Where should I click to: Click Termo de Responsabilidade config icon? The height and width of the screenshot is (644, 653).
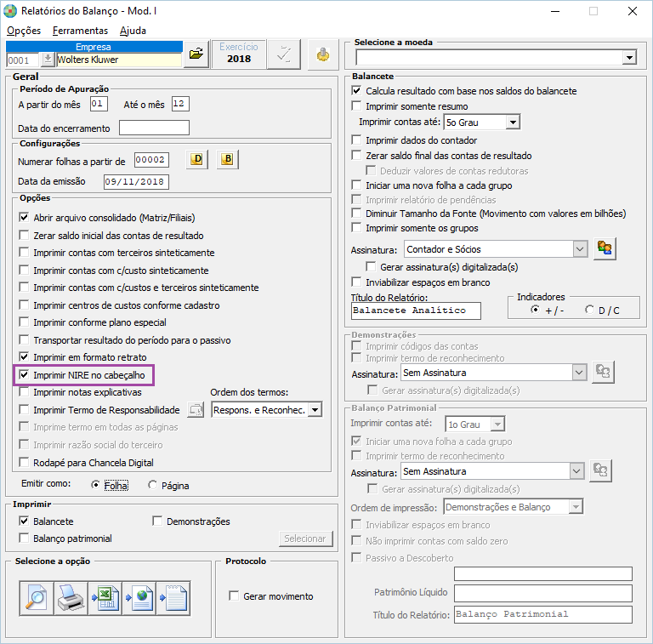click(x=196, y=410)
